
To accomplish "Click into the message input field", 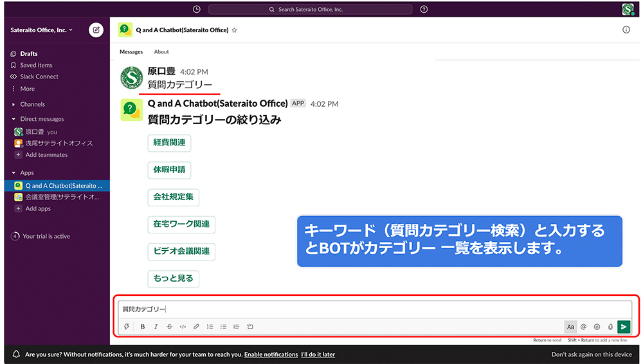I will click(375, 309).
